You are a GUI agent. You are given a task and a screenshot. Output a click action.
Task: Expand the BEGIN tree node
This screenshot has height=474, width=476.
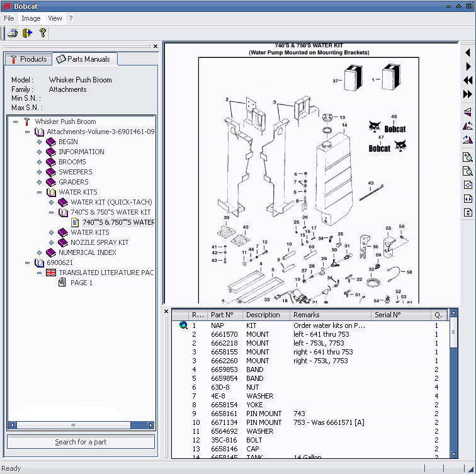(39, 142)
